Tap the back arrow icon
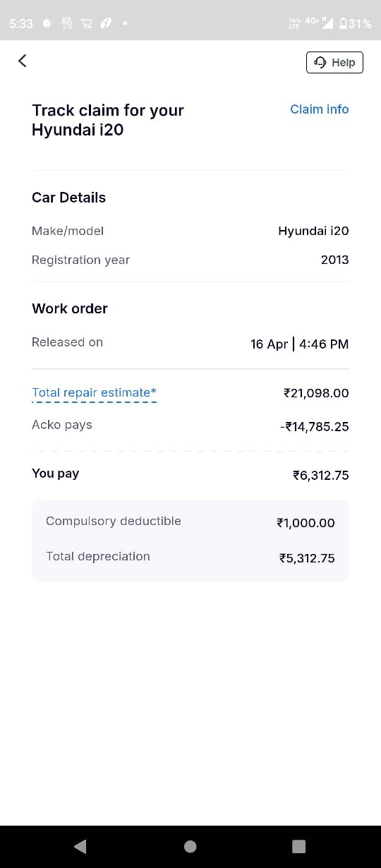This screenshot has width=381, height=868. [23, 61]
